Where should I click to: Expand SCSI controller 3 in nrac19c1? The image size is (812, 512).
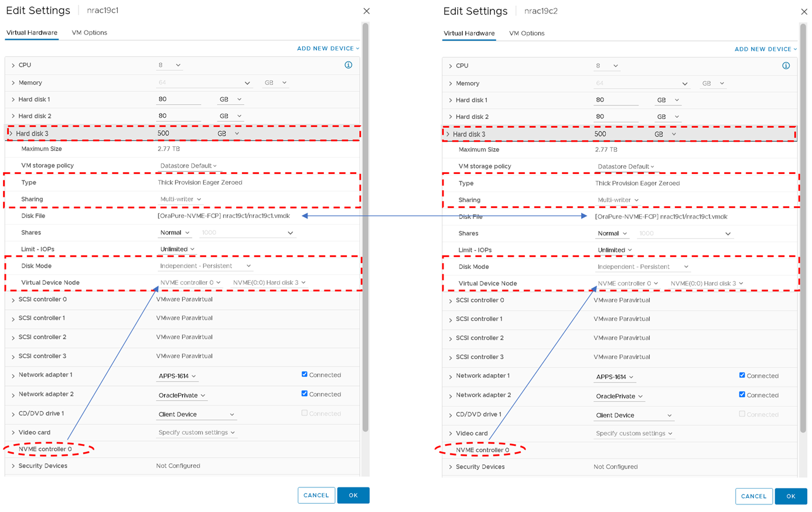click(13, 356)
